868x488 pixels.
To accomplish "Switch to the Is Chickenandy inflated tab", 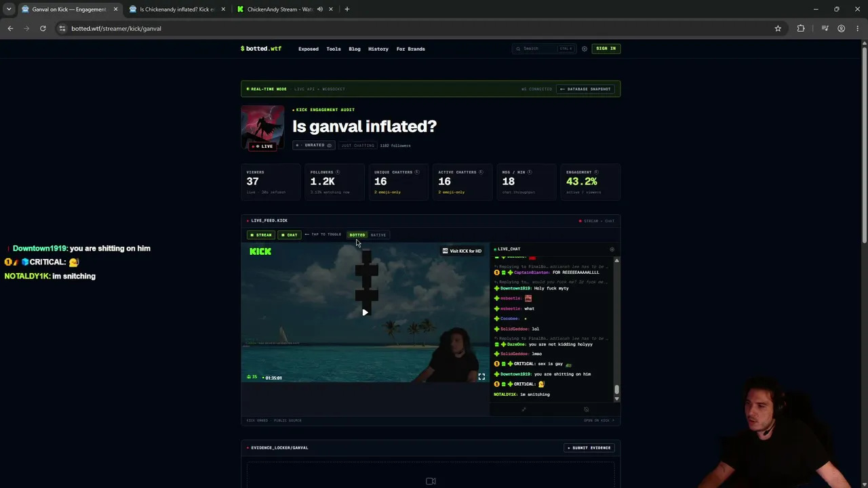I will tap(178, 9).
